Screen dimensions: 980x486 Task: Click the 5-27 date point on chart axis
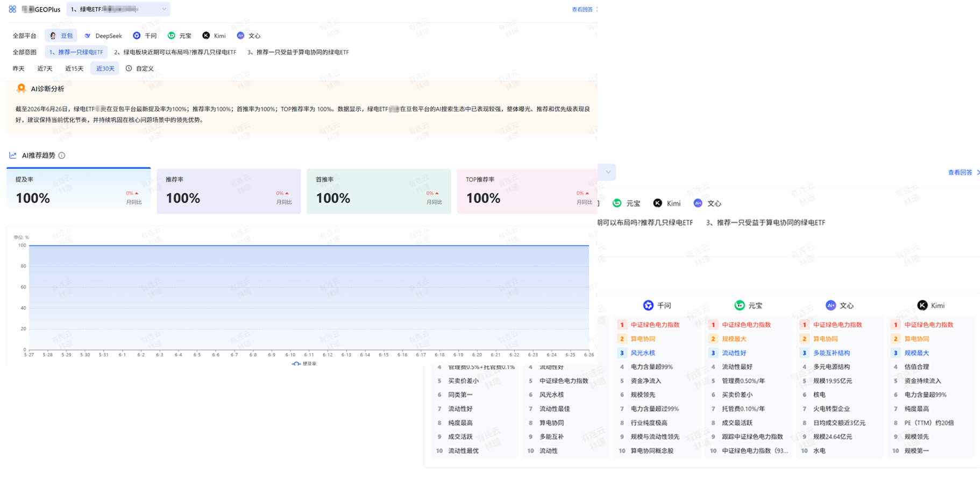[x=29, y=355]
